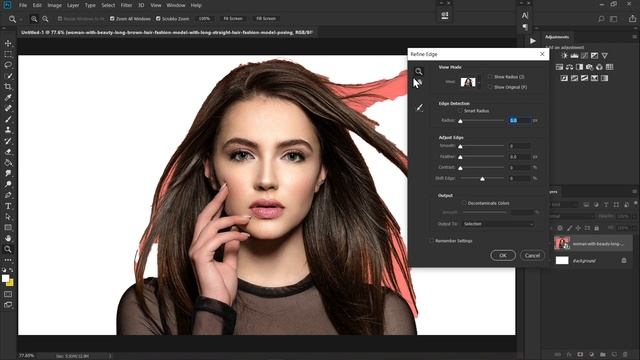Click Zoom tool in Refine Edge dialog
The height and width of the screenshot is (360, 640).
(419, 71)
